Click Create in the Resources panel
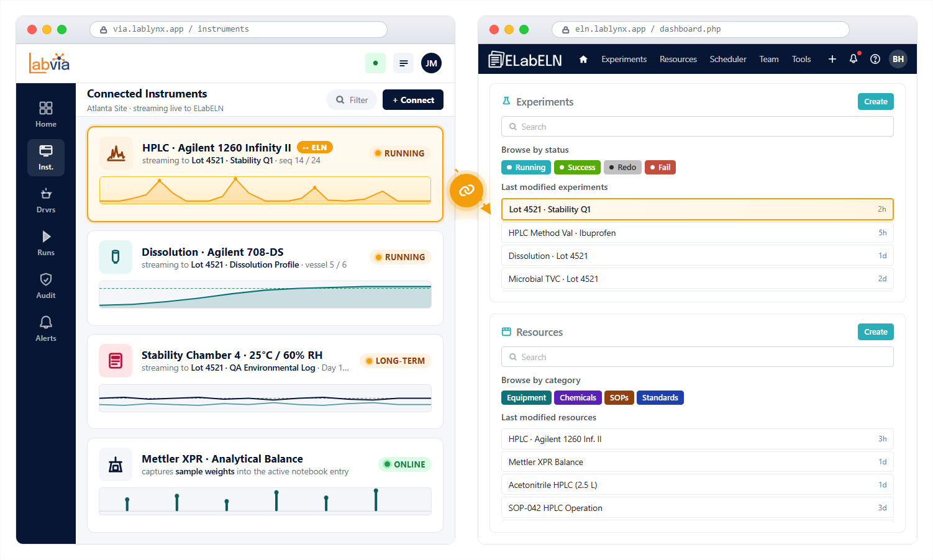This screenshot has width=933, height=560. [x=876, y=332]
